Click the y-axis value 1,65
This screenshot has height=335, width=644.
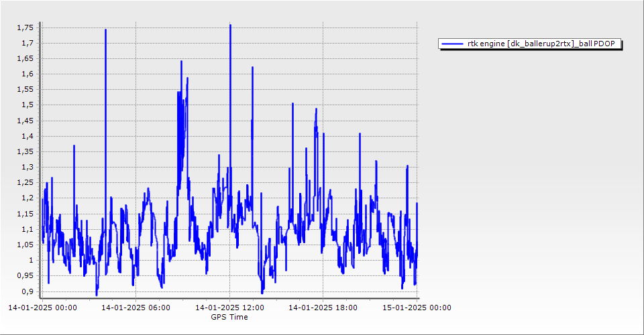[25, 59]
